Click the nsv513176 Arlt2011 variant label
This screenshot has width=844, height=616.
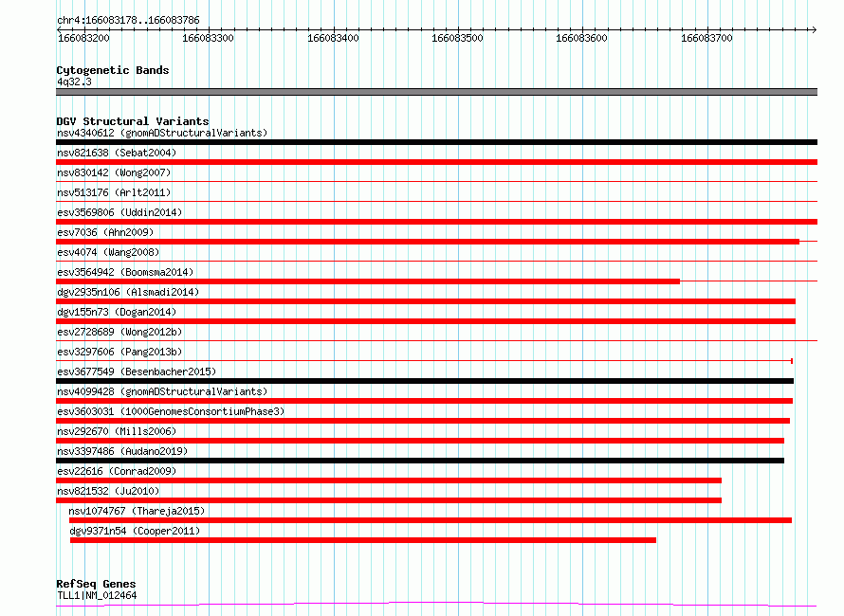(x=114, y=192)
